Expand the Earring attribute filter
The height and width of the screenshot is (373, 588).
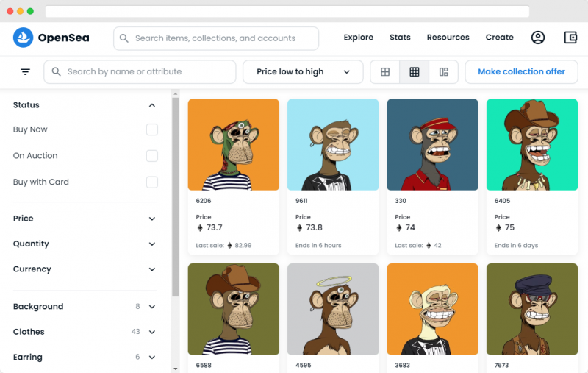(x=152, y=358)
